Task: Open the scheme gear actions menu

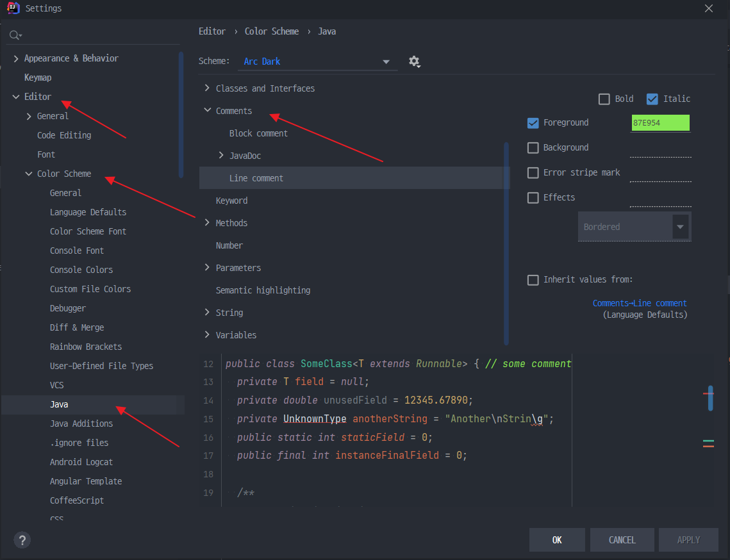Action: point(414,62)
